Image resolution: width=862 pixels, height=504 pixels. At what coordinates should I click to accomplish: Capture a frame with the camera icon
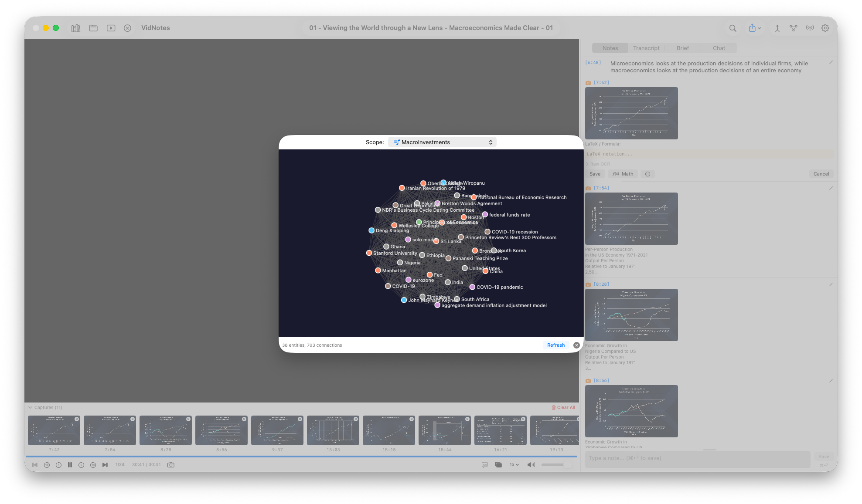171,465
